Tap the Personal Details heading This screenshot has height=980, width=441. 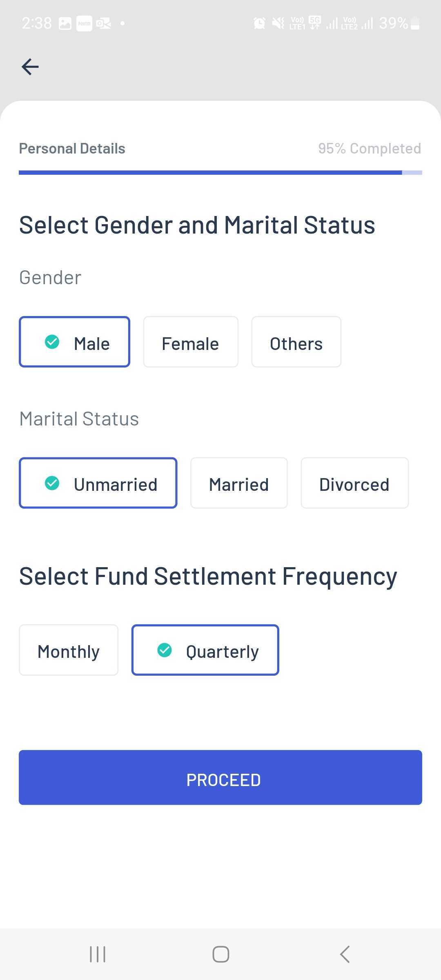72,149
